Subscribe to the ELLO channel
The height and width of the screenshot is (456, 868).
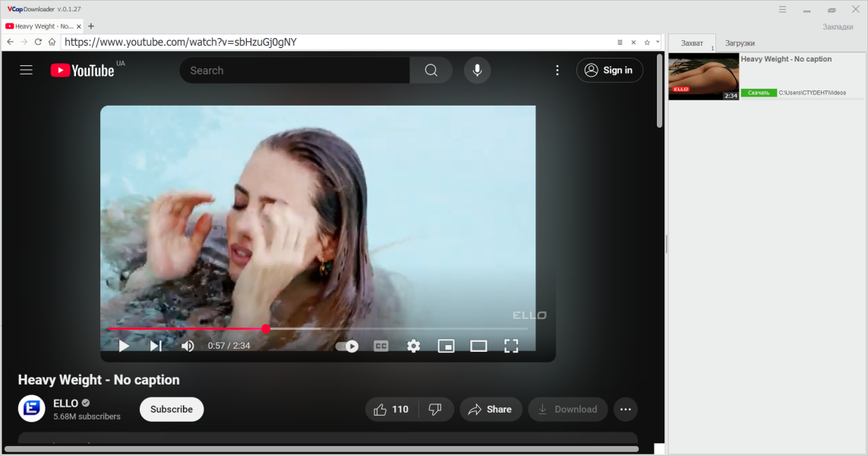(x=172, y=410)
